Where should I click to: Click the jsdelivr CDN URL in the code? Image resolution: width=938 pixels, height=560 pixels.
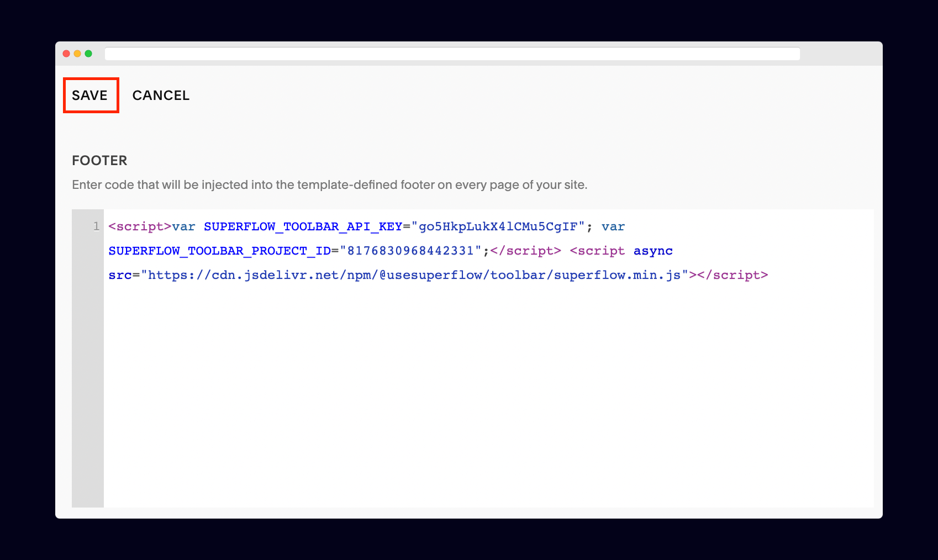(x=414, y=275)
